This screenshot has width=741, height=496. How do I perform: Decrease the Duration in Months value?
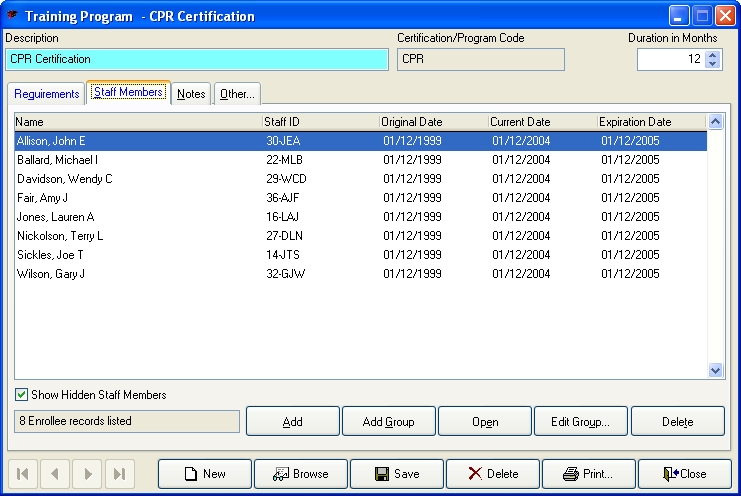click(712, 65)
